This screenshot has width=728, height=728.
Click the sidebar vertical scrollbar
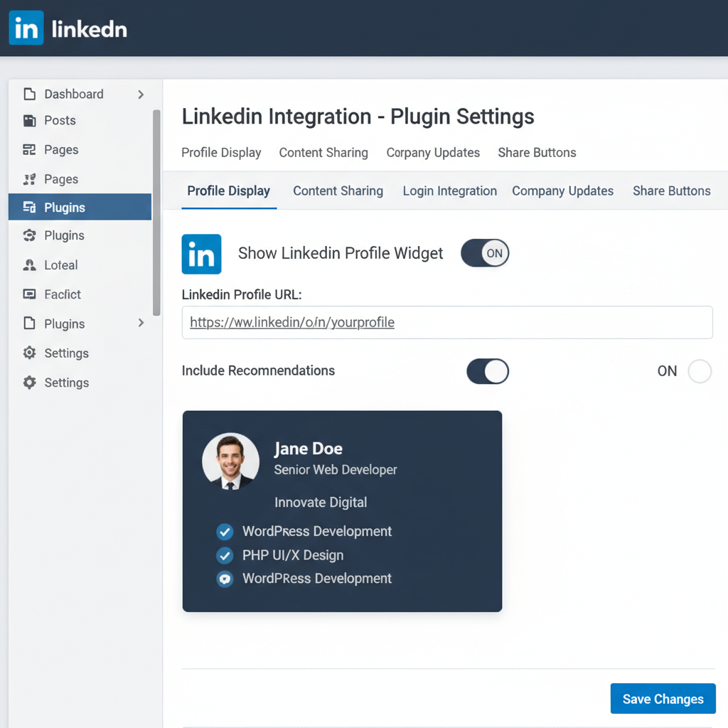tap(156, 213)
